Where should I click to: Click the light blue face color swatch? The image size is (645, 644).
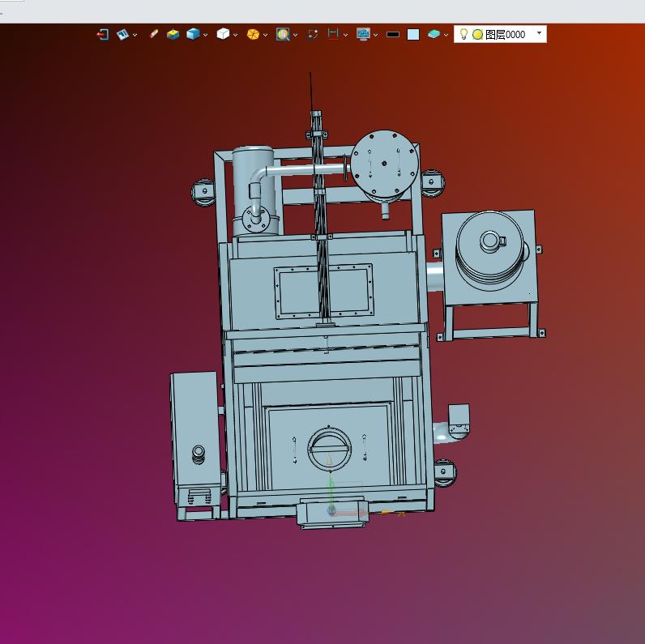click(413, 35)
